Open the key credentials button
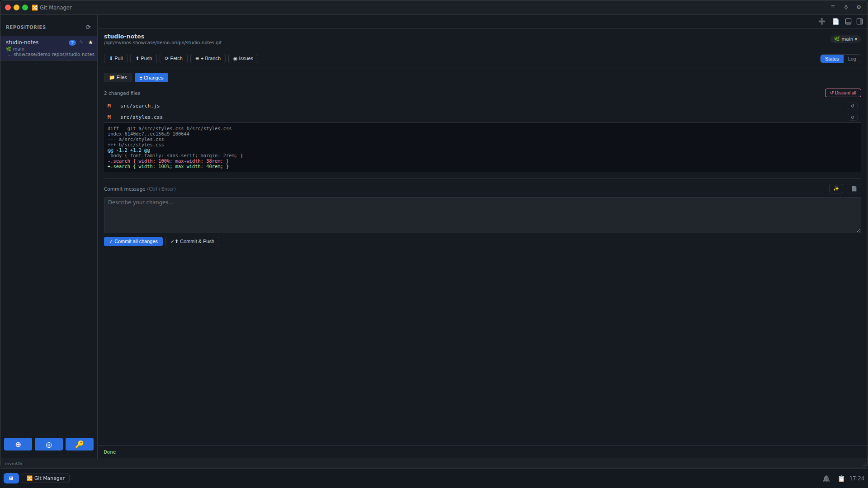Screen dimensions: 868x488 pos(80,444)
